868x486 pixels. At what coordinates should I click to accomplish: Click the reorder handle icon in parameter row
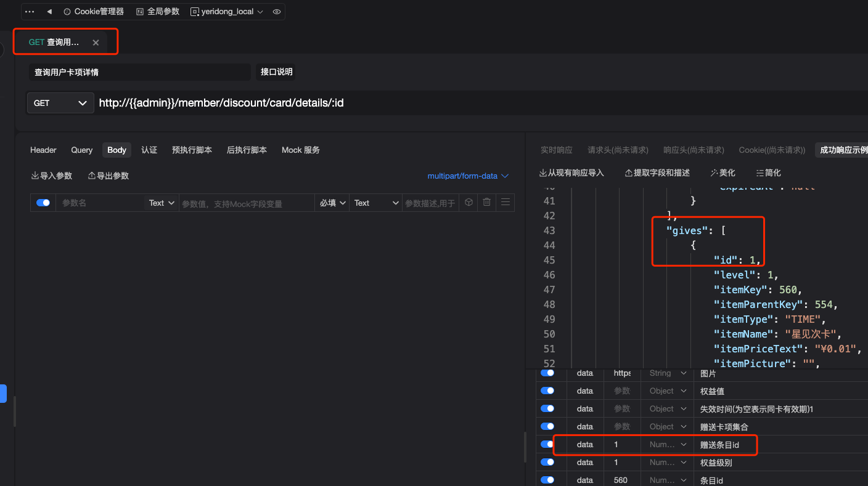click(506, 202)
